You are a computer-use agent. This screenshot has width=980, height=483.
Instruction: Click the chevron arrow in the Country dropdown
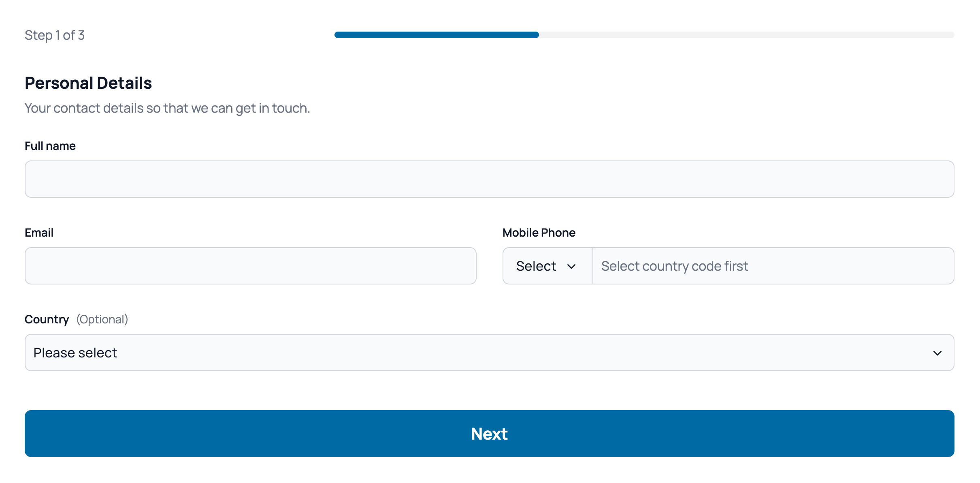point(937,353)
